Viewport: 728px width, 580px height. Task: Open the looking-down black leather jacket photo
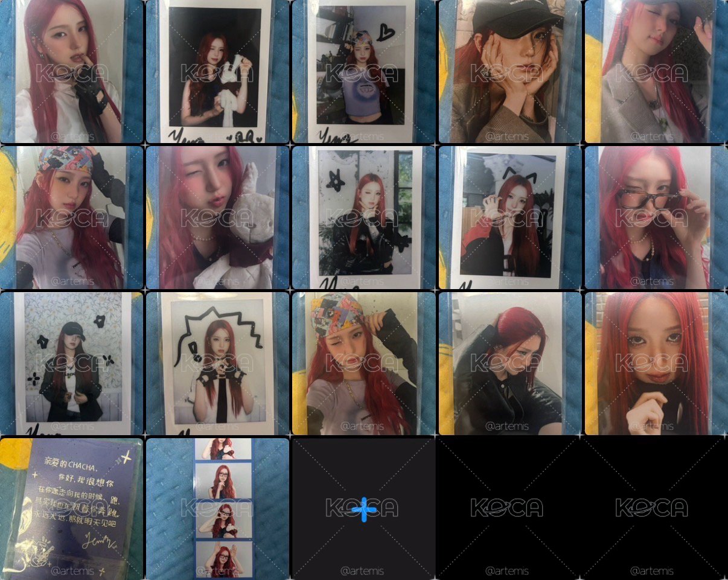pos(509,363)
